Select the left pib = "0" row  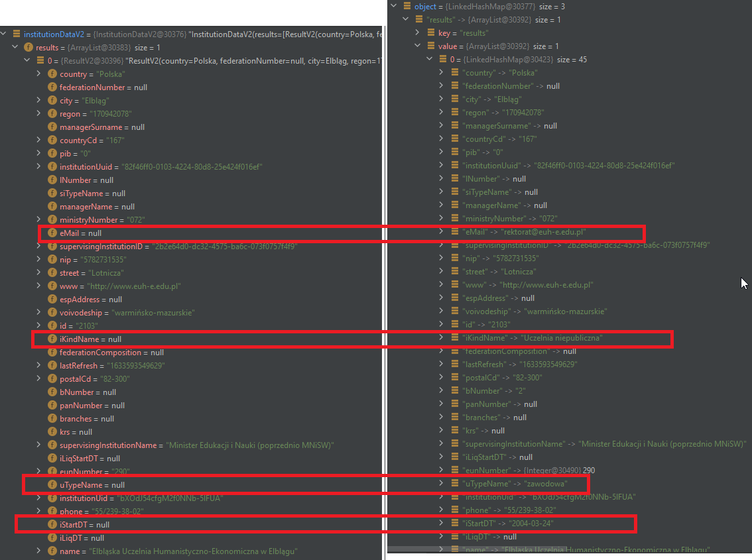point(192,154)
